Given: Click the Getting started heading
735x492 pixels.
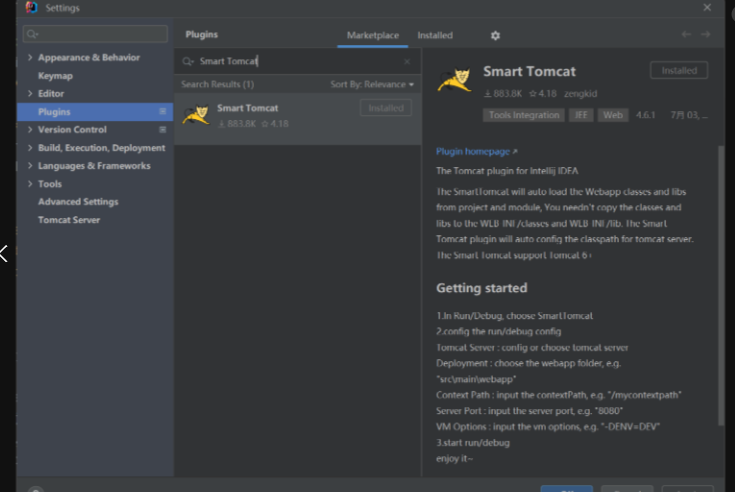Looking at the screenshot, I should [x=481, y=288].
